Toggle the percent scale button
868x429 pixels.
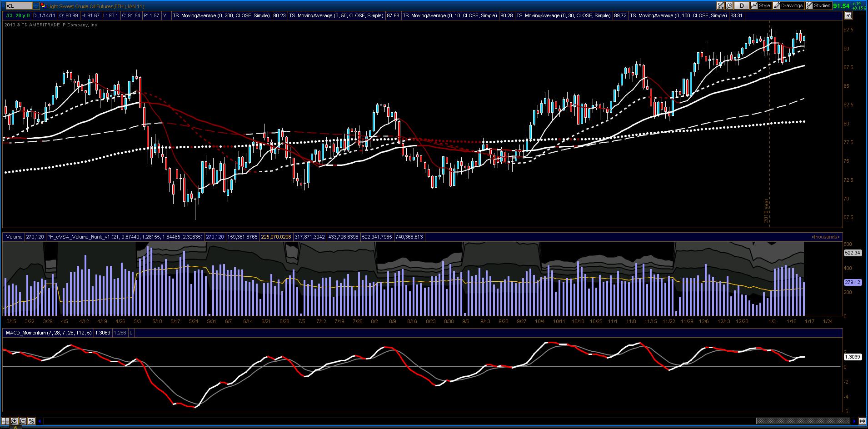[31, 421]
